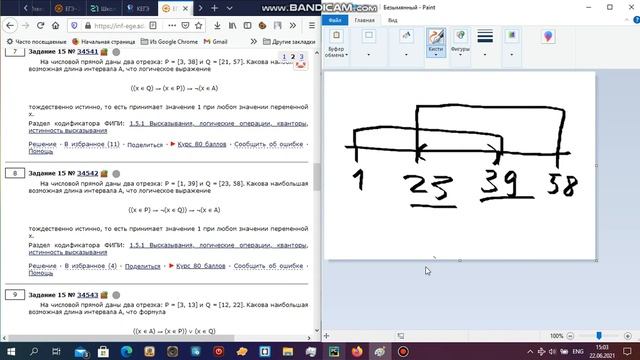Reload the Firefox page
640x360 pixels.
[x=40, y=25]
